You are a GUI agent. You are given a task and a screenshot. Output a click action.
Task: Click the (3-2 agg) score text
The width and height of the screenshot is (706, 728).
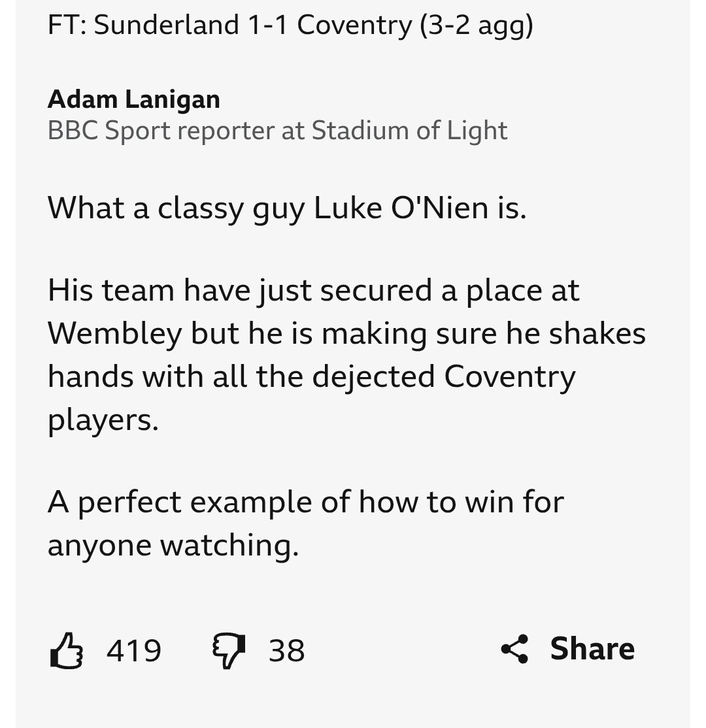(x=477, y=25)
